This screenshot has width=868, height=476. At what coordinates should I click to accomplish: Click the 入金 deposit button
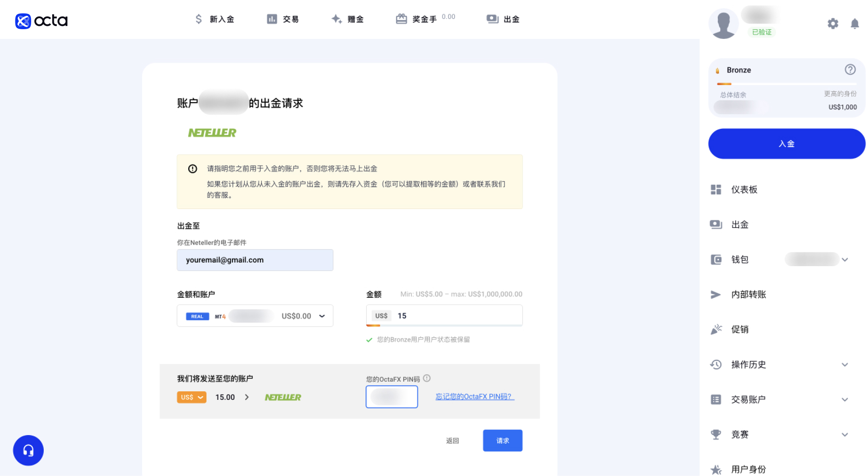tap(787, 144)
